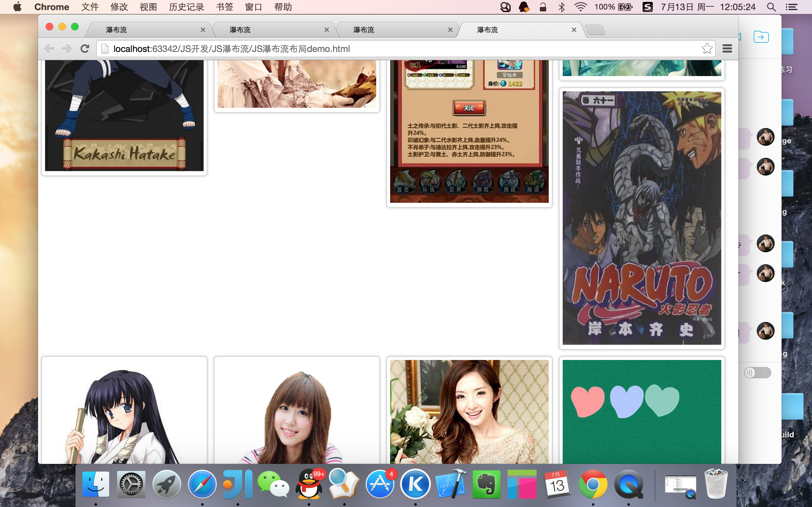
Task: Close the second 瀑布流 tab
Action: [x=326, y=30]
